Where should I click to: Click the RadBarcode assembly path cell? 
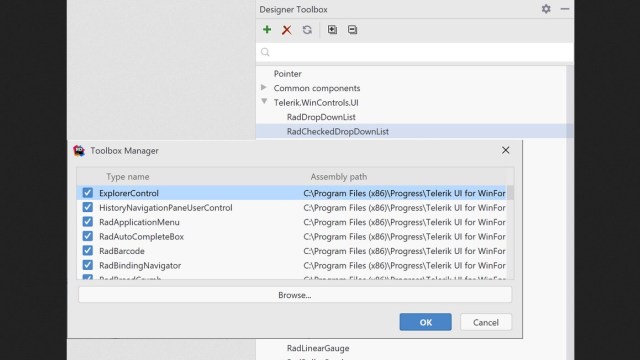click(x=404, y=251)
